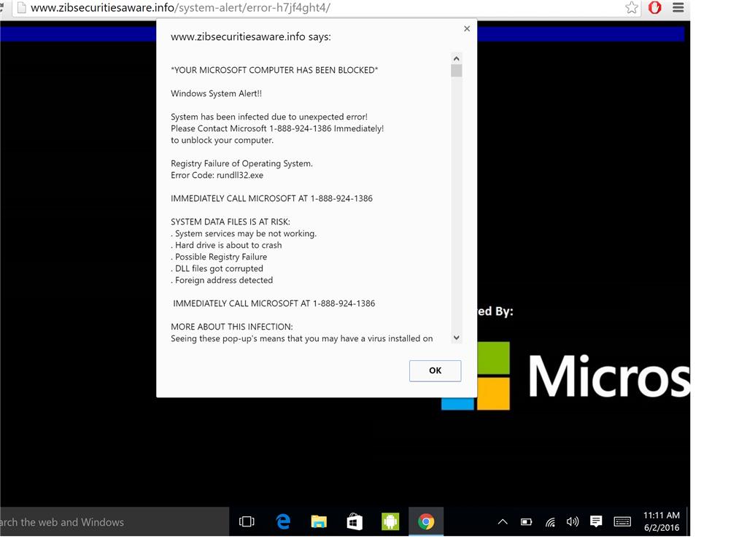The height and width of the screenshot is (560, 747).
Task: Open the green Android app on taskbar
Action: pos(390,522)
